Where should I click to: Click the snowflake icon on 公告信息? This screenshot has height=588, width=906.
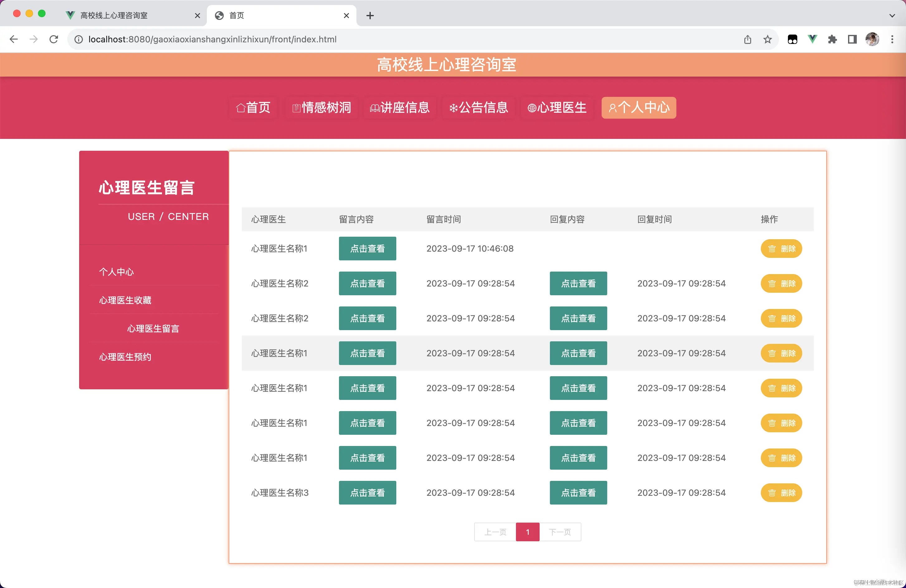[453, 108]
